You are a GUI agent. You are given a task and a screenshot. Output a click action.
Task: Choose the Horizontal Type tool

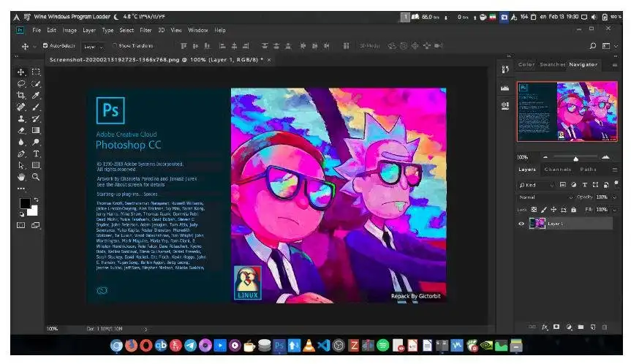[36, 153]
